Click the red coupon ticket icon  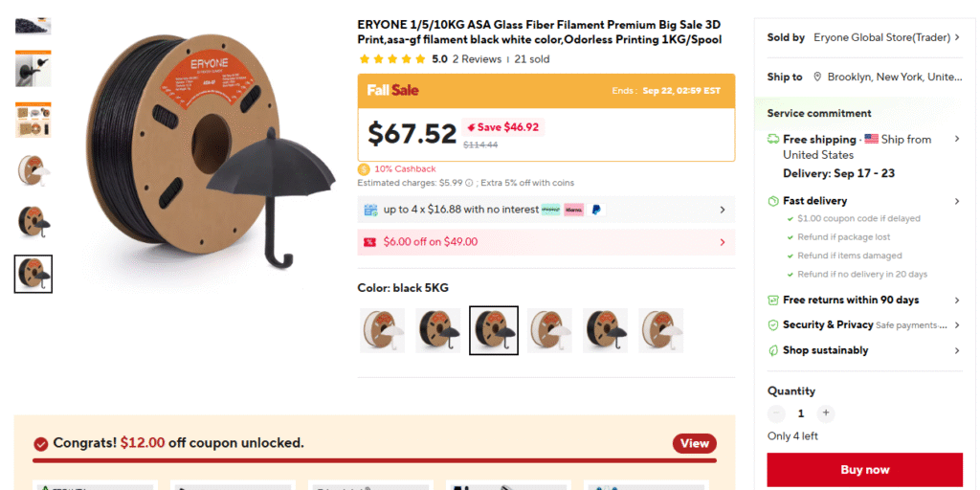[368, 242]
